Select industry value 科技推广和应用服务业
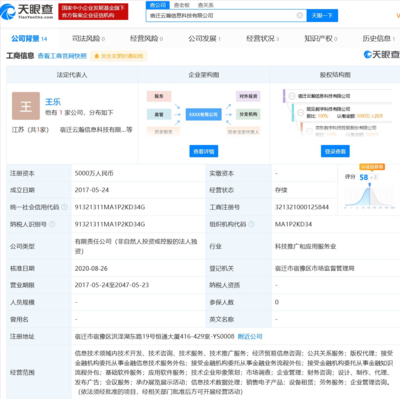Viewport: 400px width, 399px height. coord(305,246)
